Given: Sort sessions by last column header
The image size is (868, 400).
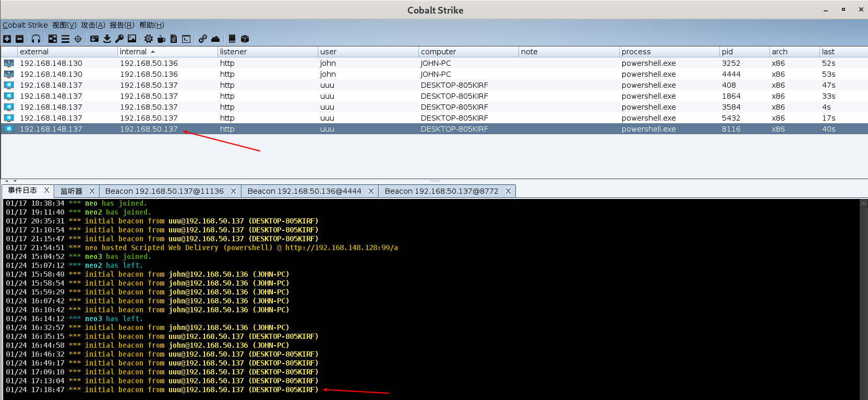Looking at the screenshot, I should (844, 52).
